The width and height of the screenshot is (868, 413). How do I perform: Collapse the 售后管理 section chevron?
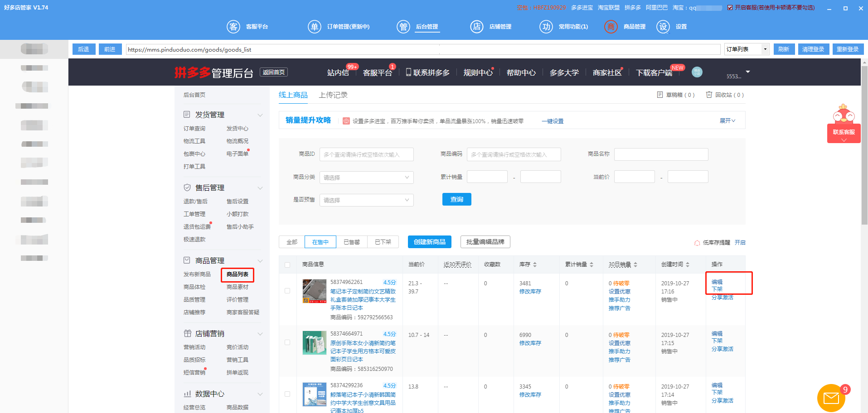[x=260, y=188]
